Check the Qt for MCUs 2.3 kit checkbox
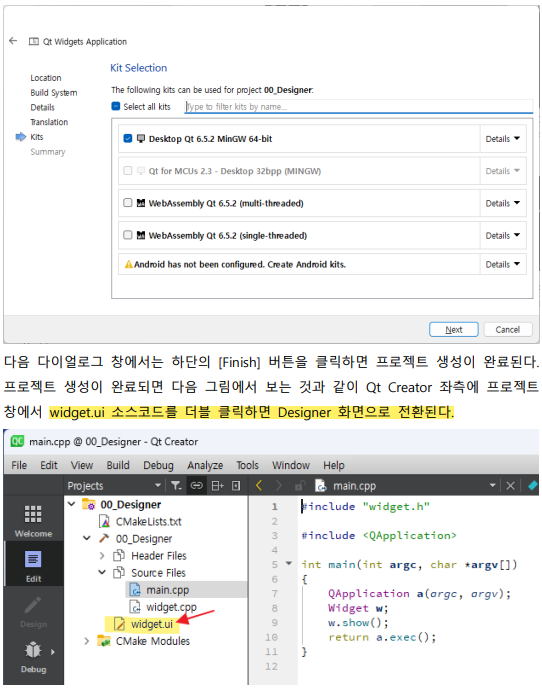 click(x=128, y=171)
